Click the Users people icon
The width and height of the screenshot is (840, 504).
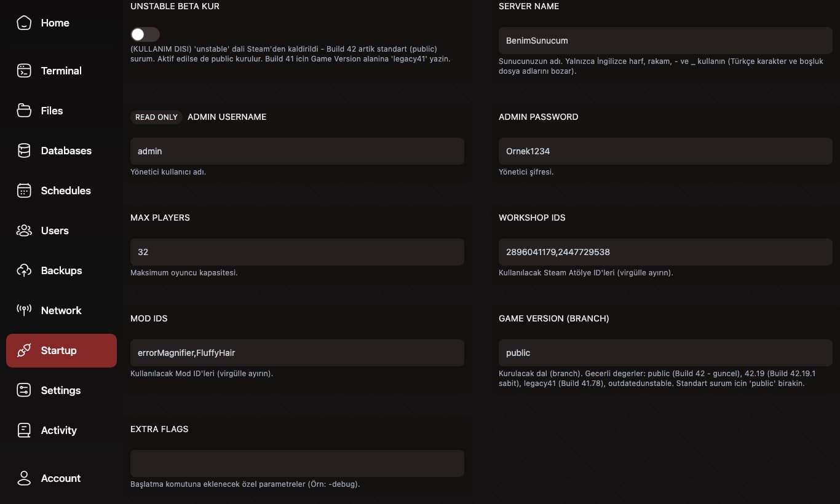click(24, 230)
